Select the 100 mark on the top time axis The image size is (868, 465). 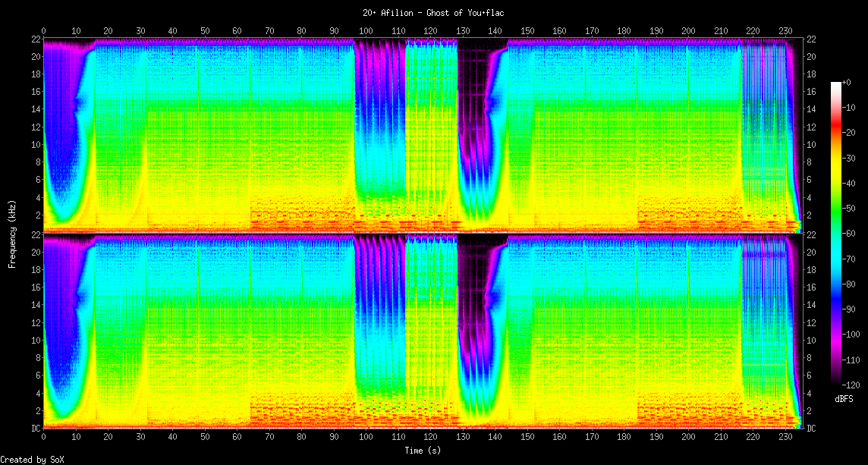[x=366, y=30]
